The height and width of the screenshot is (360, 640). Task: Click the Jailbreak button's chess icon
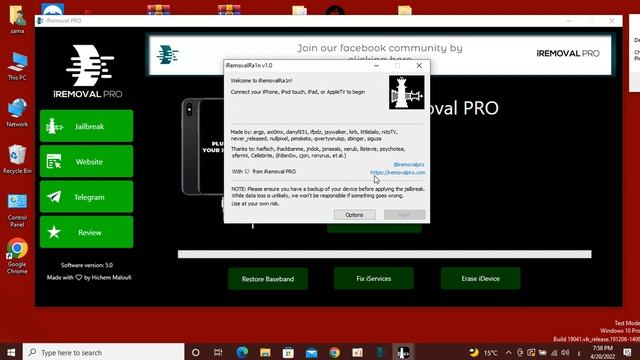[x=54, y=126]
